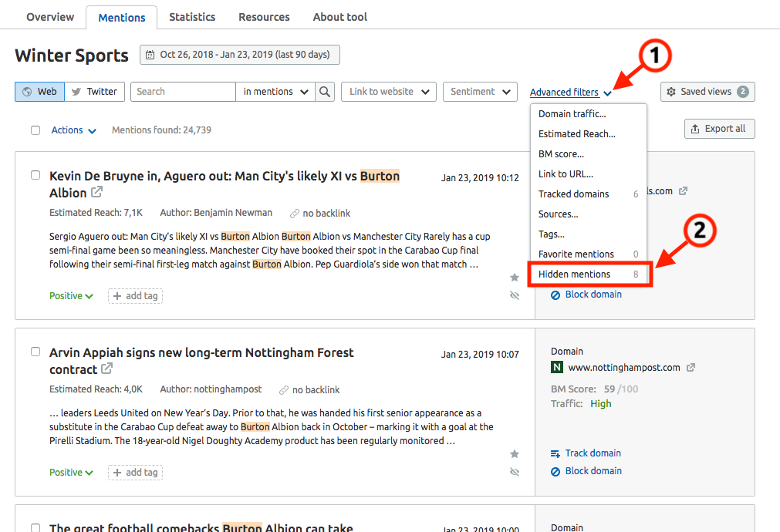Choose Link to URL filter option
Image resolution: width=780 pixels, height=532 pixels.
[x=589, y=174]
